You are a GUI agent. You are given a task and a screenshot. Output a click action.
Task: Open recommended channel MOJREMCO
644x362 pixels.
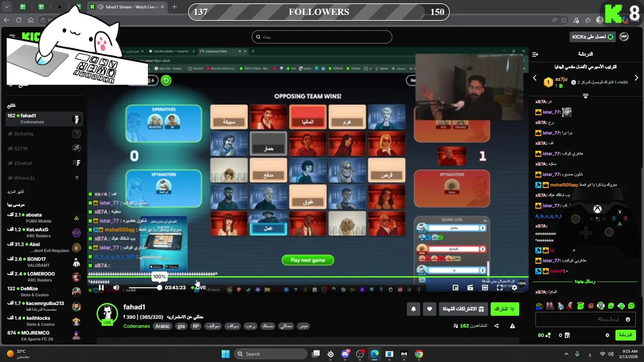point(44,336)
